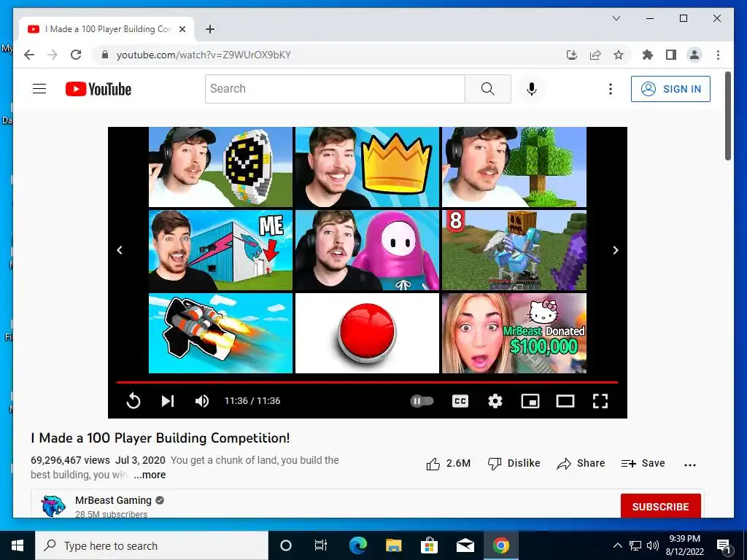
Task: Launch Microsoft Edge from taskbar
Action: pyautogui.click(x=357, y=545)
